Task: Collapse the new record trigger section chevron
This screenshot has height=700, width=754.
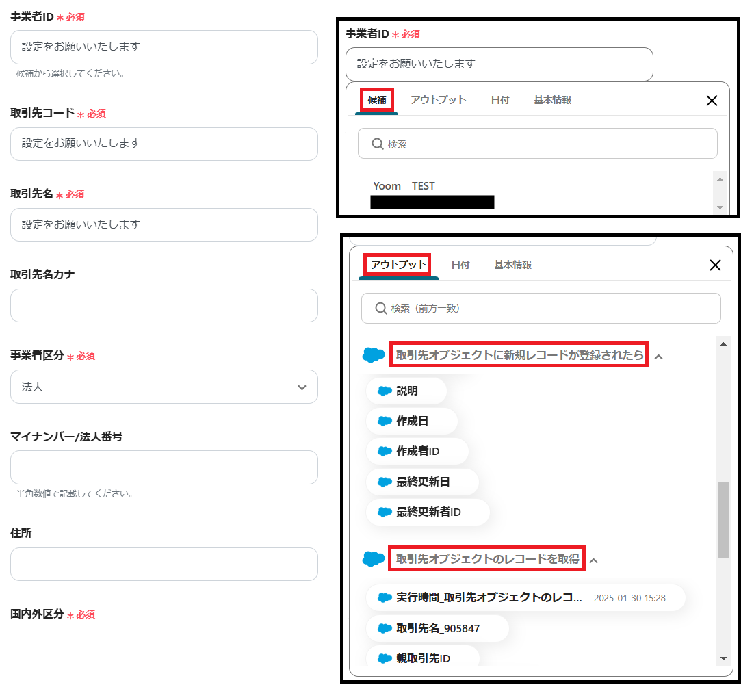Action: [659, 357]
